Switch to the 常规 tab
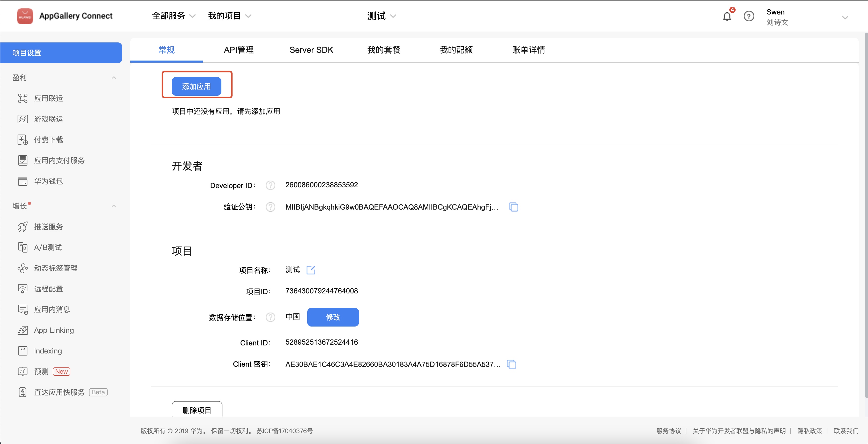 click(167, 50)
